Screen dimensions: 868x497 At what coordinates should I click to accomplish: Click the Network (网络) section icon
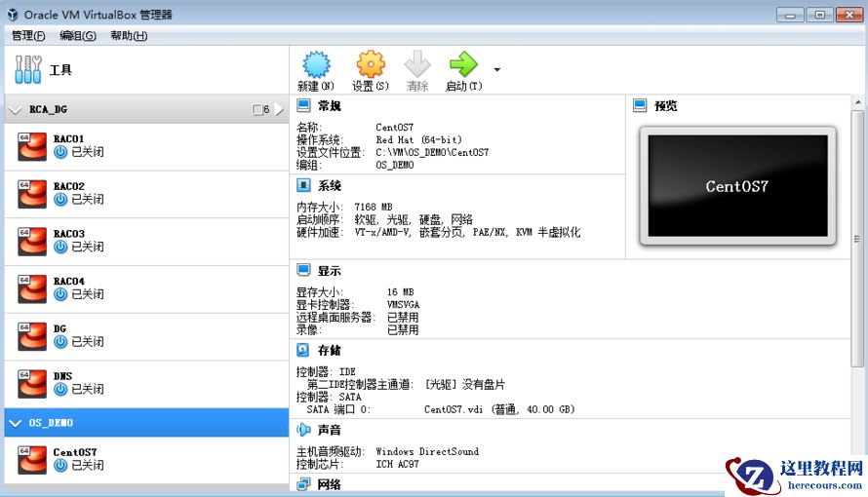coord(303,484)
